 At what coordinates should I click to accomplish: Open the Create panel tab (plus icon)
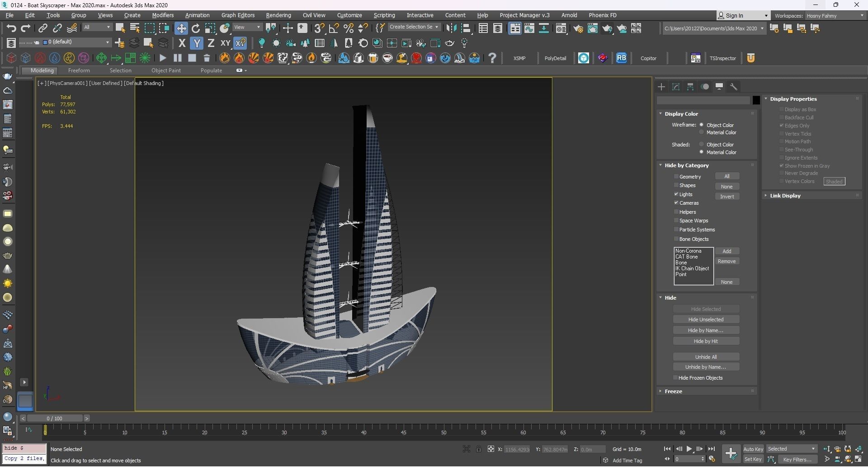661,87
